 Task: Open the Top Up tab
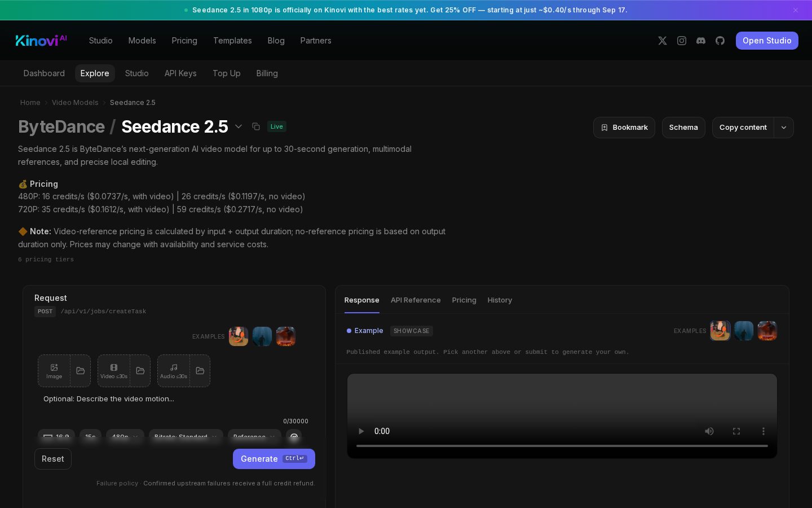(227, 73)
